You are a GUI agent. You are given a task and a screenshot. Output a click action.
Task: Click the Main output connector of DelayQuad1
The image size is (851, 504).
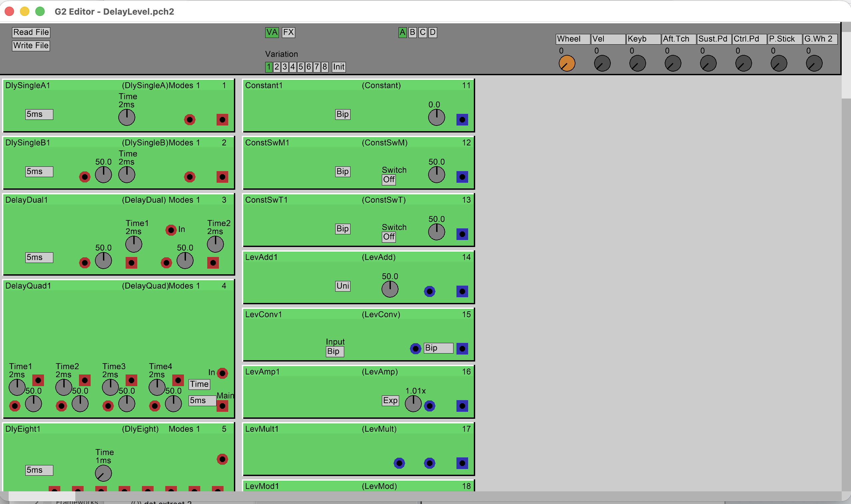(x=222, y=406)
